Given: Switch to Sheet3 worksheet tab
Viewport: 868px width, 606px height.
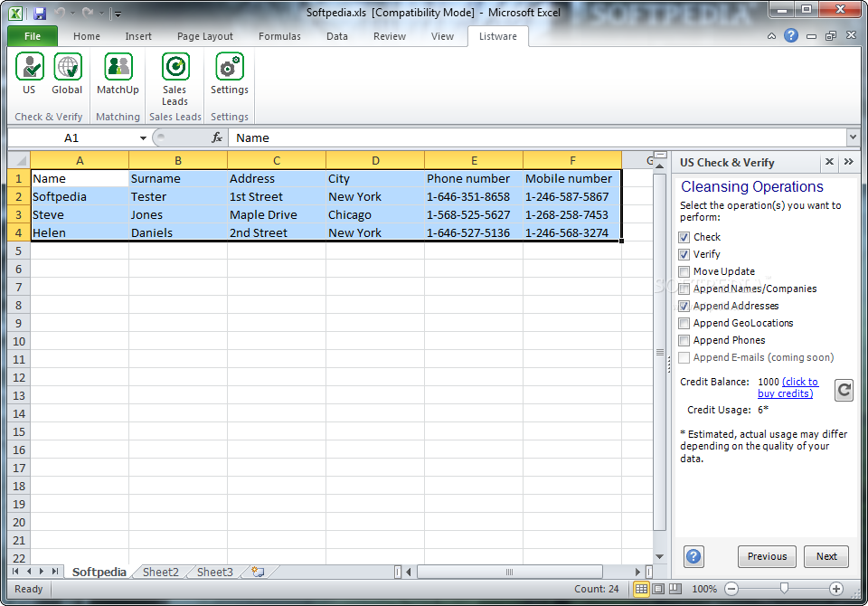Looking at the screenshot, I should 215,572.
